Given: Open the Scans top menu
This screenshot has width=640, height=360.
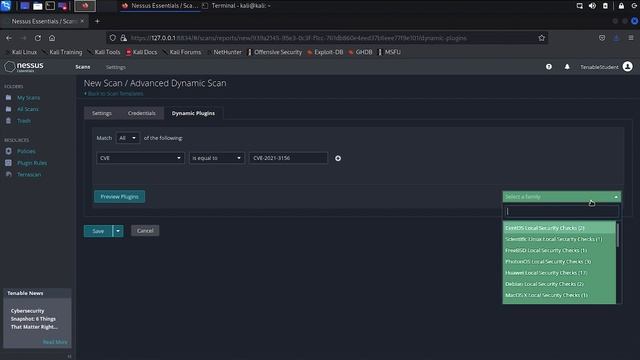Looking at the screenshot, I should coord(83,67).
